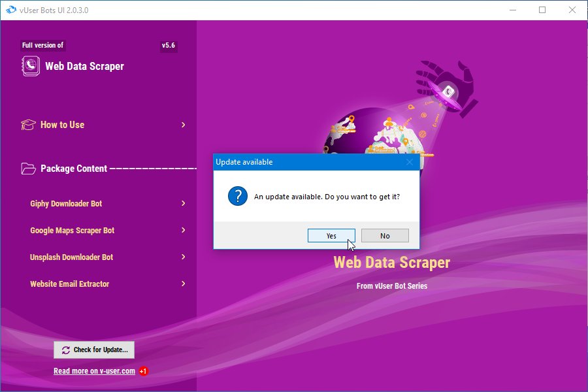The height and width of the screenshot is (392, 588).
Task: Expand the Unsplash Downloader Bot chevron
Action: click(184, 257)
